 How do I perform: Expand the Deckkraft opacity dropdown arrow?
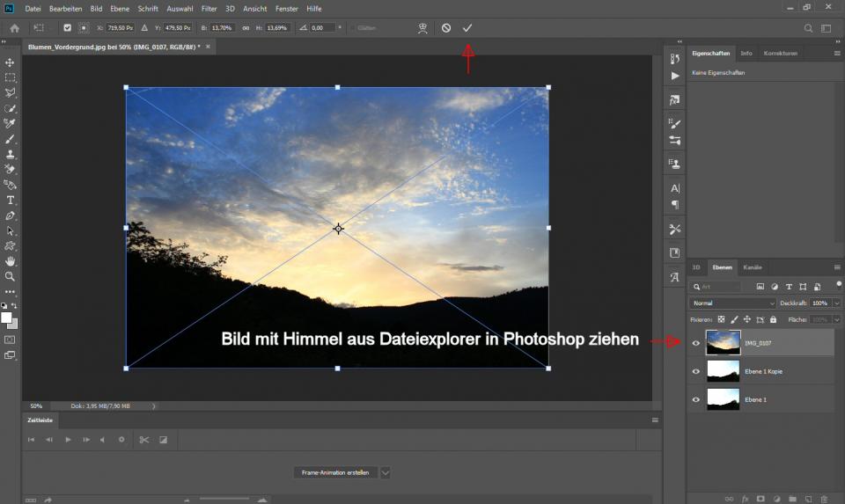pyautogui.click(x=836, y=303)
